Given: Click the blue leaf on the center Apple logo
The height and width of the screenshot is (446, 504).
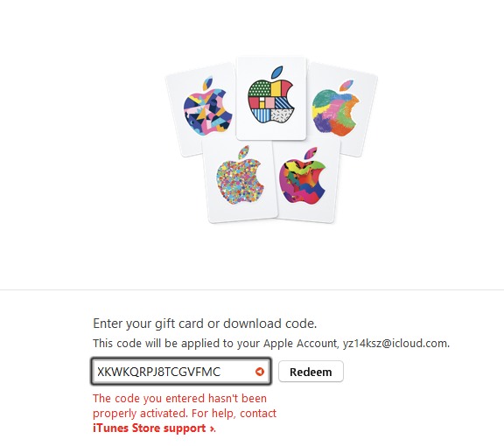Looking at the screenshot, I should point(277,73).
